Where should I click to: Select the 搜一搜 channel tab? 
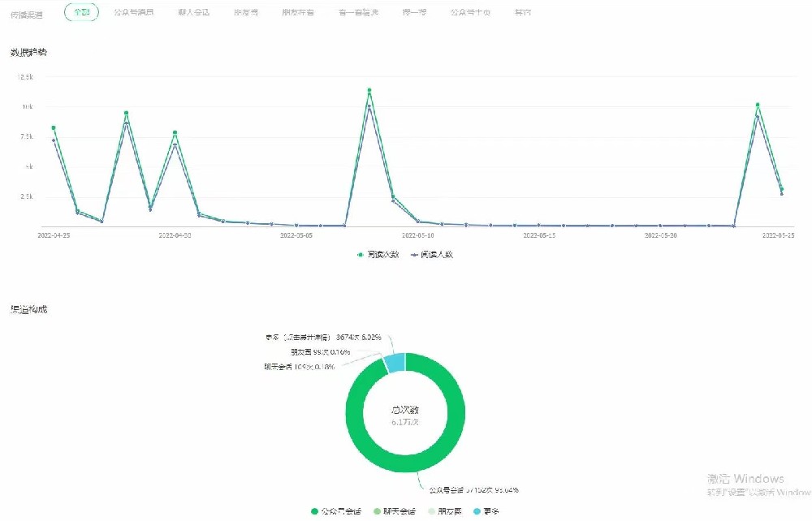[x=414, y=13]
